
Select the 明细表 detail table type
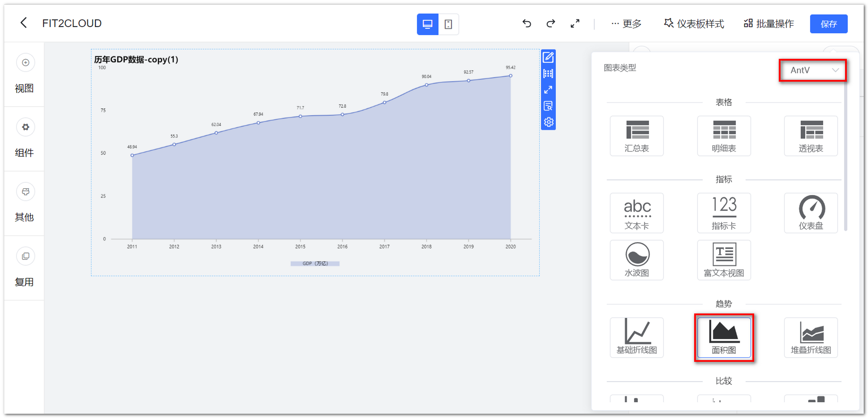point(724,136)
